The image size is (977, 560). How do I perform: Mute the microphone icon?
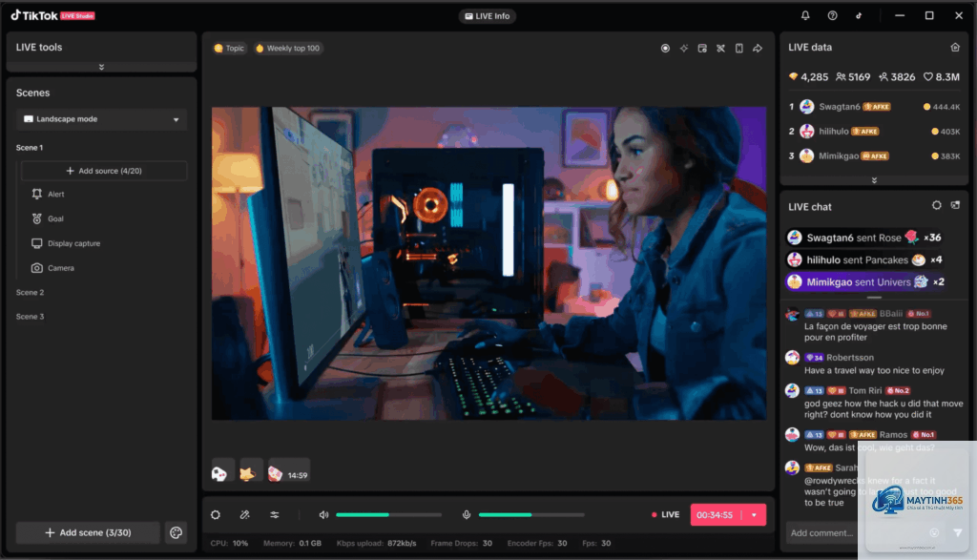pos(466,514)
